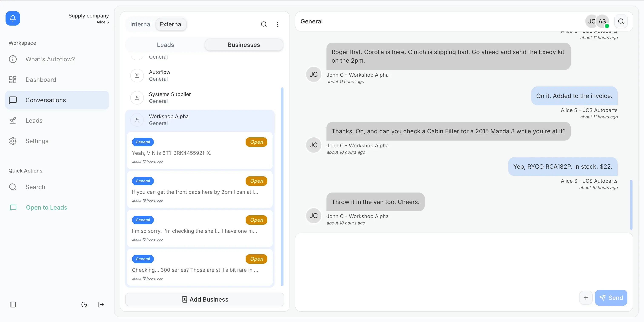Open the three-dot options menu
This screenshot has width=644, height=322.
point(278,24)
